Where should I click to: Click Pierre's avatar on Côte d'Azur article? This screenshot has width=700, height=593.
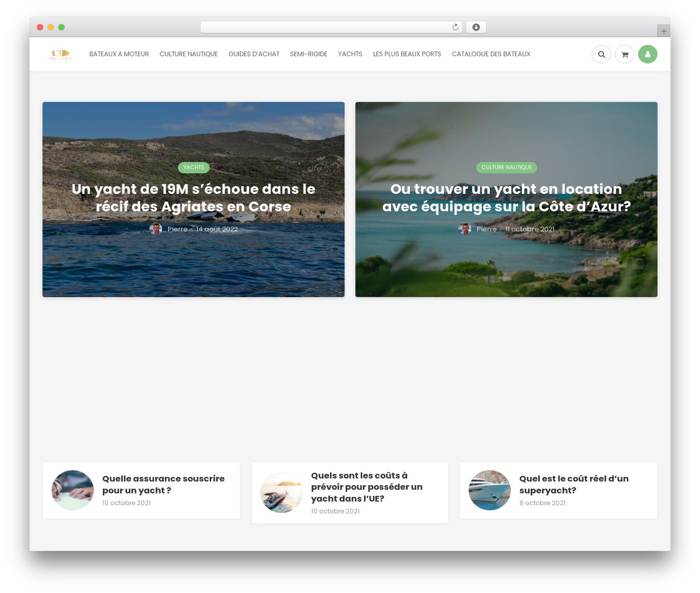click(x=465, y=229)
